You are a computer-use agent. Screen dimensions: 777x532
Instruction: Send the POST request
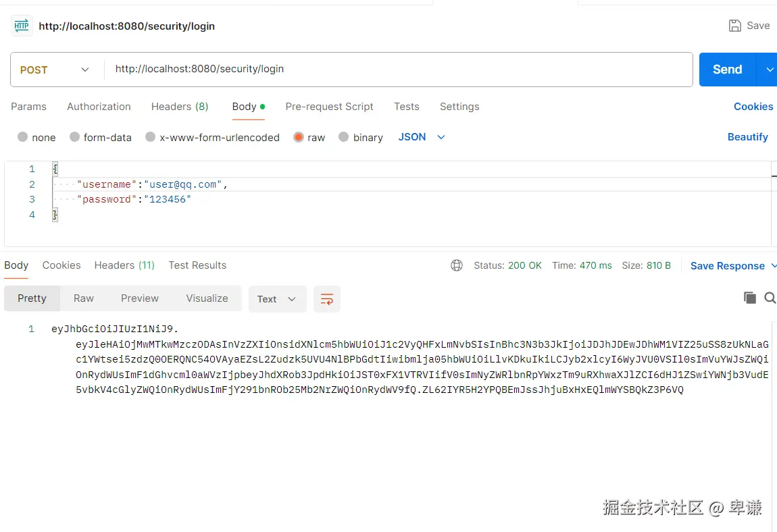coord(728,70)
